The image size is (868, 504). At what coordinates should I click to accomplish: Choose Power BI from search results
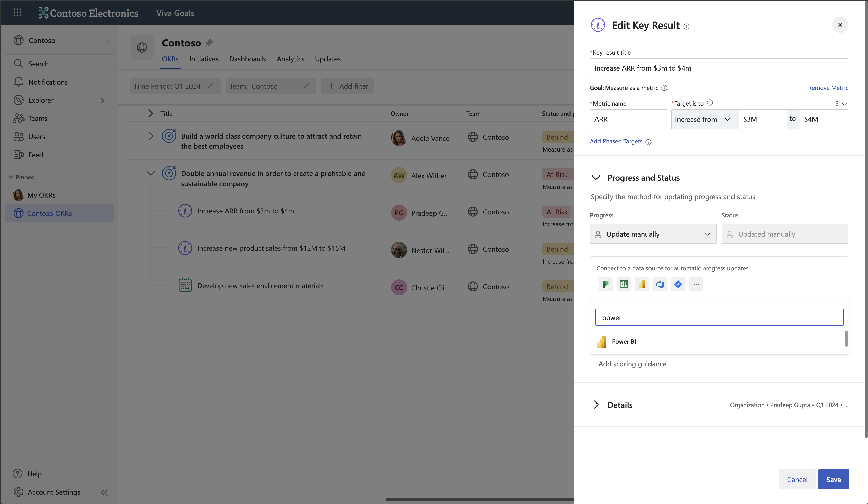click(x=623, y=341)
